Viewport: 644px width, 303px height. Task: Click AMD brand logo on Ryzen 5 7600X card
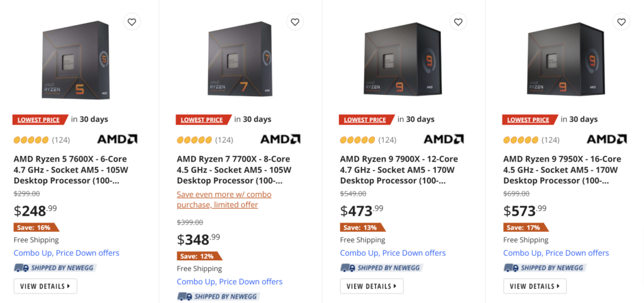pyautogui.click(x=117, y=139)
